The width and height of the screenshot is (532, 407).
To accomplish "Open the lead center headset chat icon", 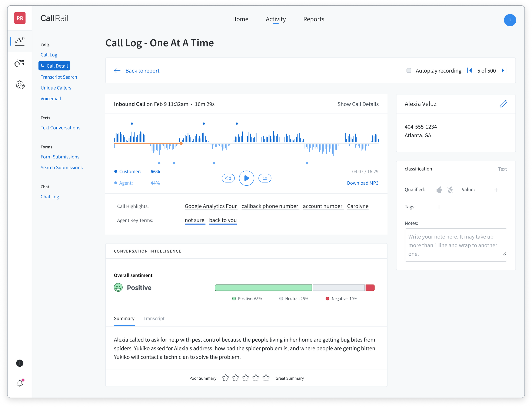I will (x=20, y=63).
